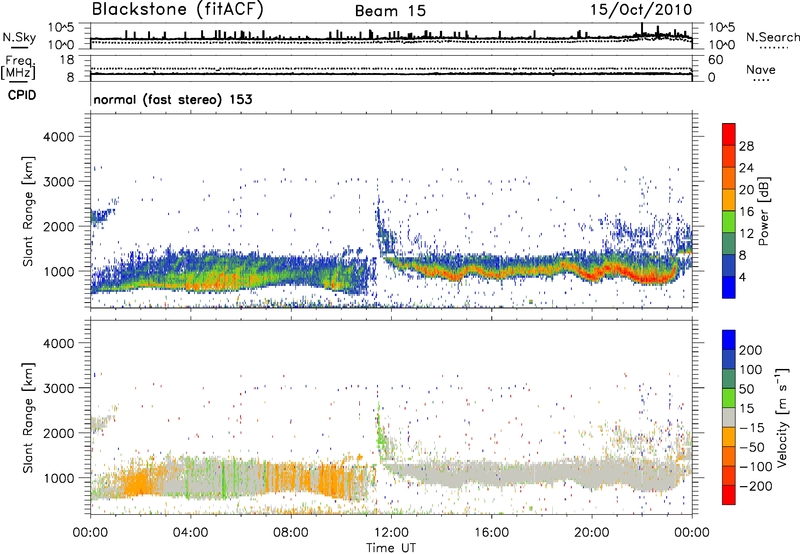Choose the light green 15–50 Velocity colorbar segment
This screenshot has width=800, height=554.
[x=729, y=398]
